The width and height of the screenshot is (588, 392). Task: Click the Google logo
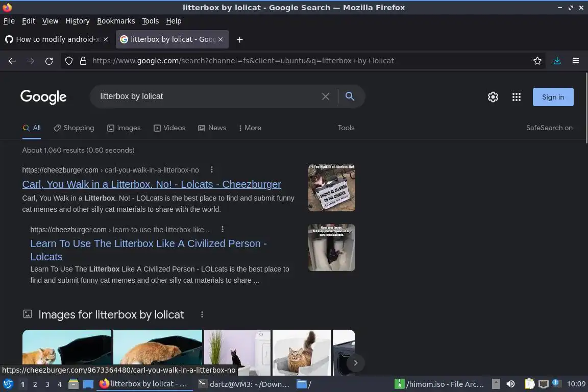(43, 97)
